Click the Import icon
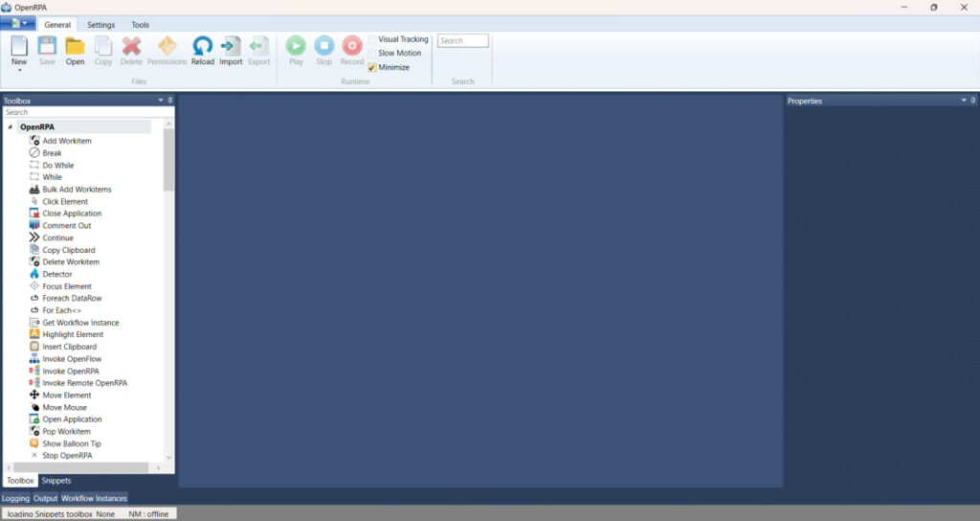This screenshot has height=521, width=980. [x=231, y=46]
